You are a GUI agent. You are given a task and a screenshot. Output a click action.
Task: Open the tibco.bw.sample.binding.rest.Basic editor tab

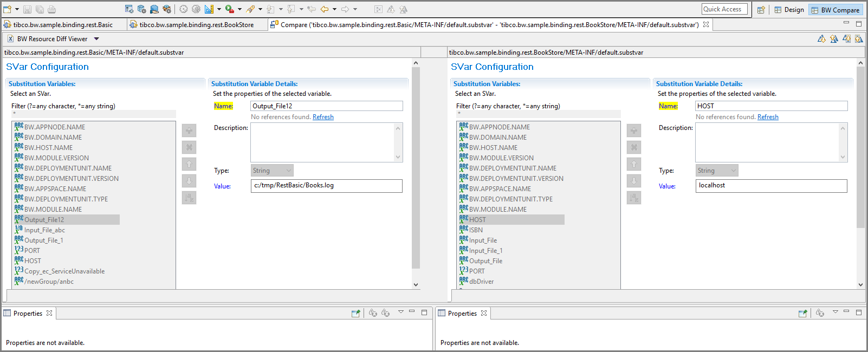coord(63,25)
